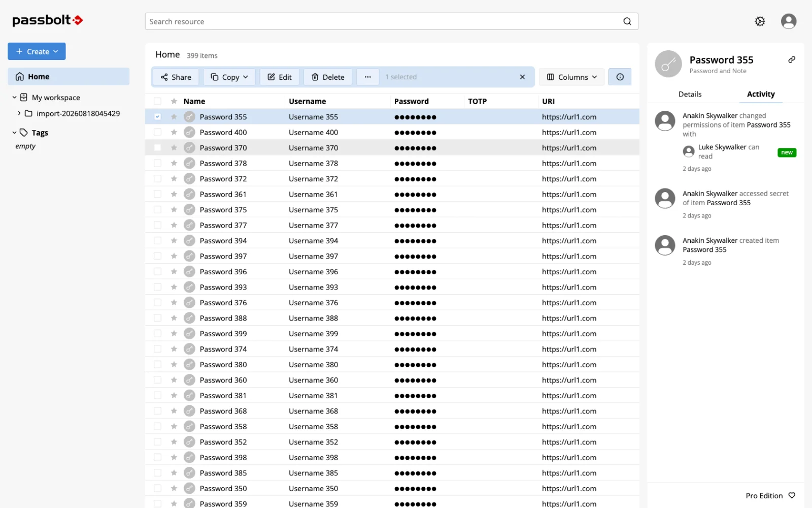Star Password 378 as favorite
Viewport: 812px width, 508px height.
[x=174, y=163]
